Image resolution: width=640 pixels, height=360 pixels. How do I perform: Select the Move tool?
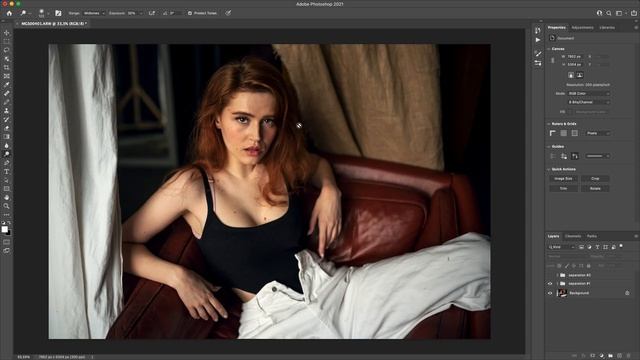7,33
